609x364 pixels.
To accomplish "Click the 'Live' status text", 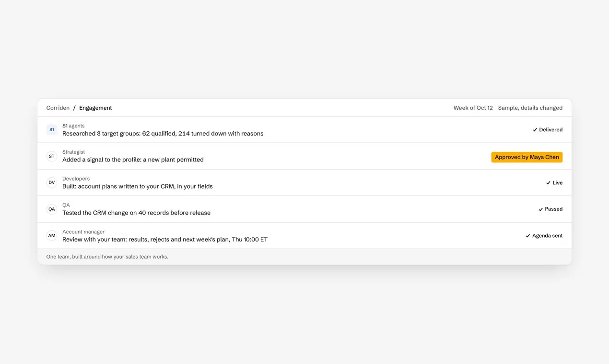I will coord(558,183).
